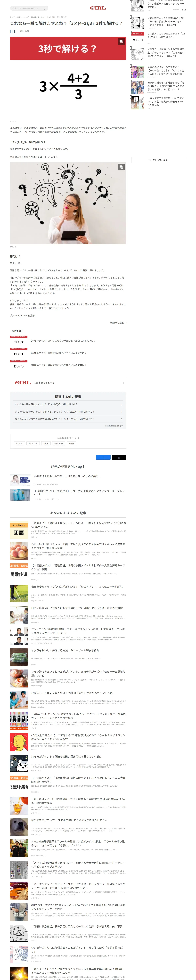Open chevron of 'これなら一瞬で解けますよね' related article row
This screenshot has width=196, height=980.
121,404
